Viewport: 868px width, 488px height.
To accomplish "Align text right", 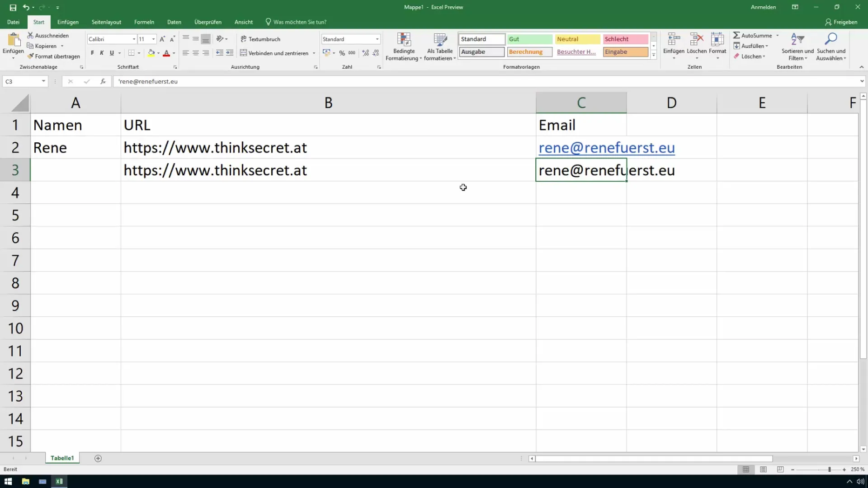I will pos(206,53).
